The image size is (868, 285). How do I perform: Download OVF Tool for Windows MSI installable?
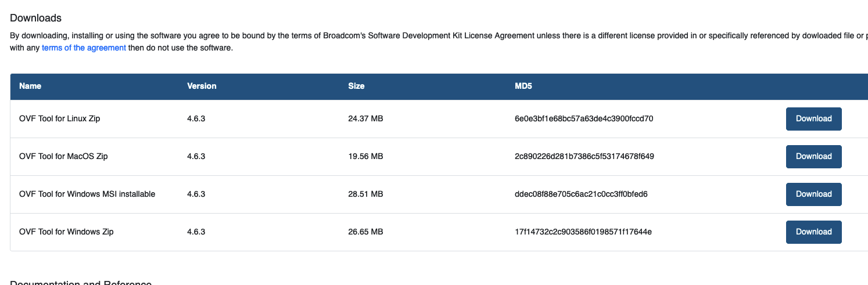tap(813, 194)
